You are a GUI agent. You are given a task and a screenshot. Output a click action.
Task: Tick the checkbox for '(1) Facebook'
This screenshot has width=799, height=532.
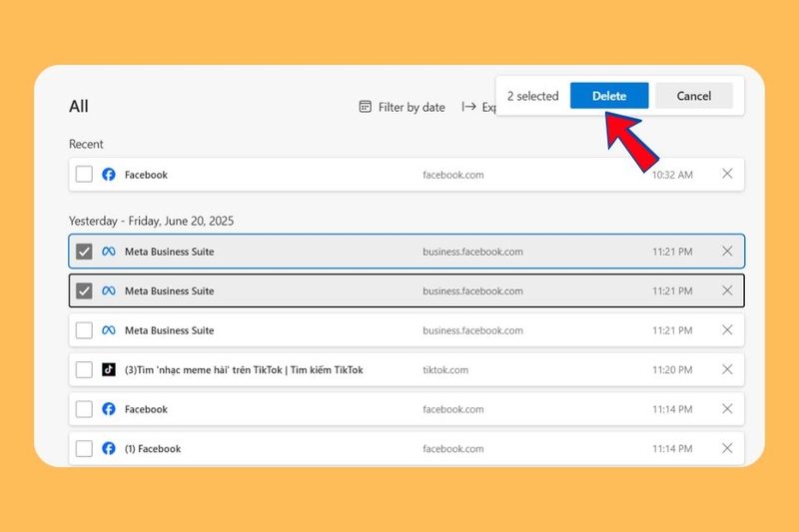pos(84,448)
